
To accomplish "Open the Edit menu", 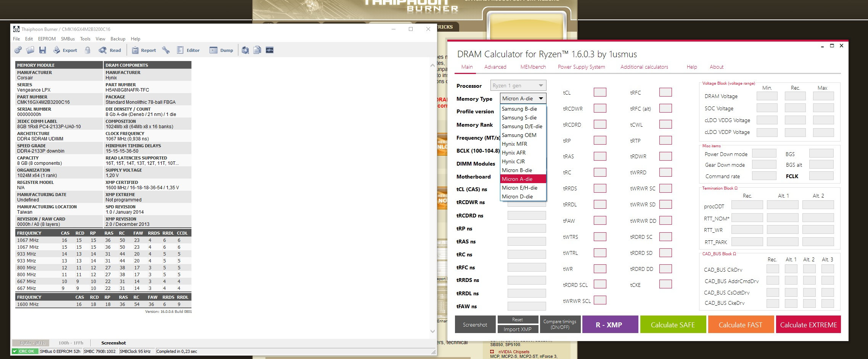I will tap(29, 39).
